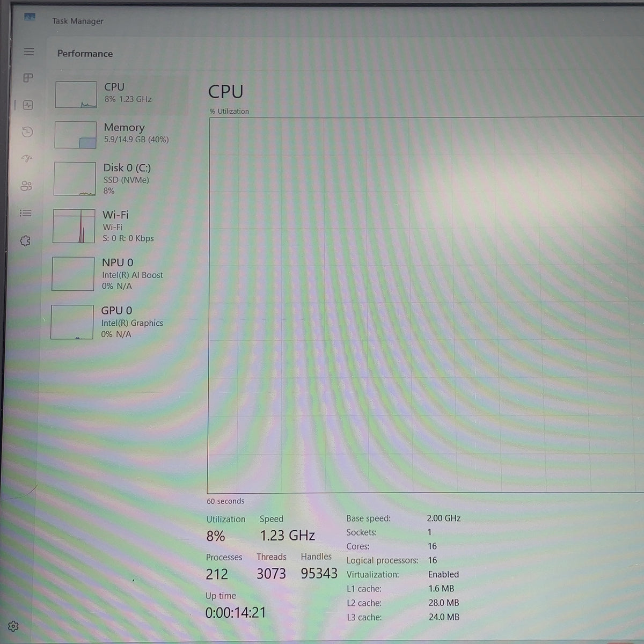Click the Handles count 95343
The image size is (644, 644).
tap(319, 573)
